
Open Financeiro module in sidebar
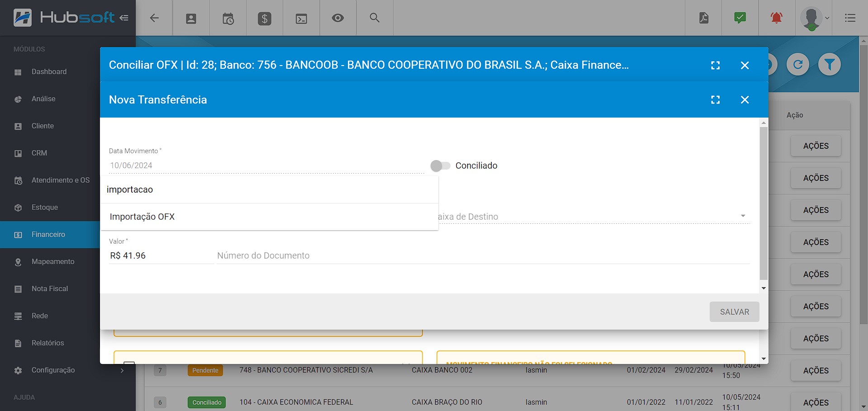48,235
